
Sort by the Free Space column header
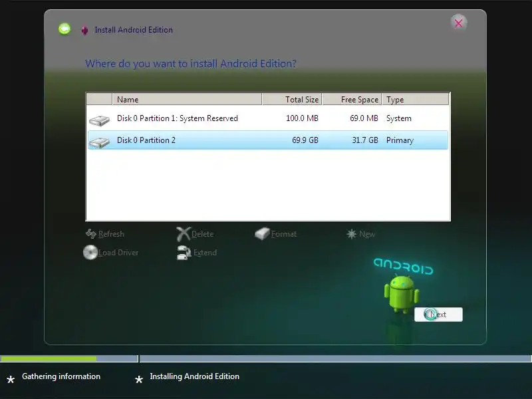(352, 99)
